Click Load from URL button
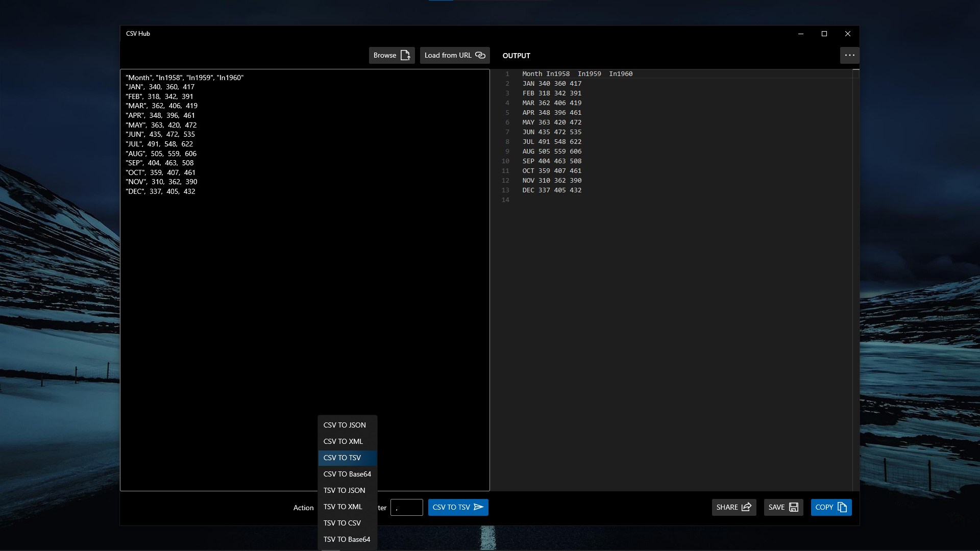980x551 pixels. click(455, 55)
